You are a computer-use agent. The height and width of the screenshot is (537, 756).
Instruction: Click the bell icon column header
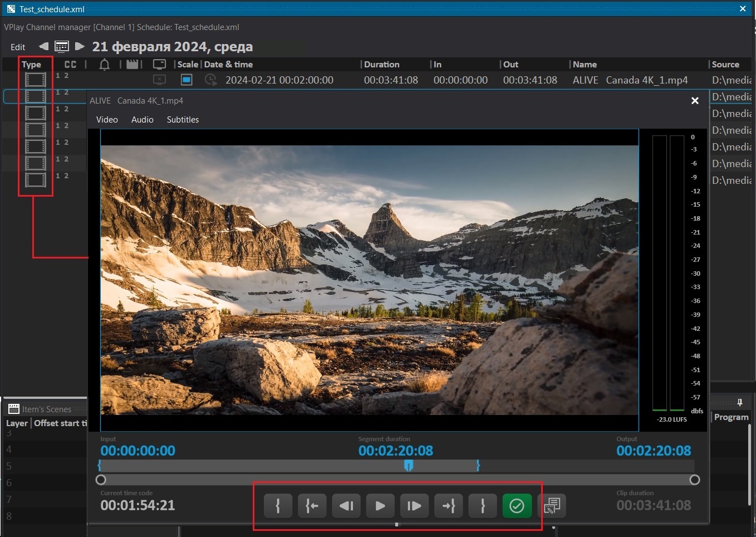pyautogui.click(x=104, y=65)
